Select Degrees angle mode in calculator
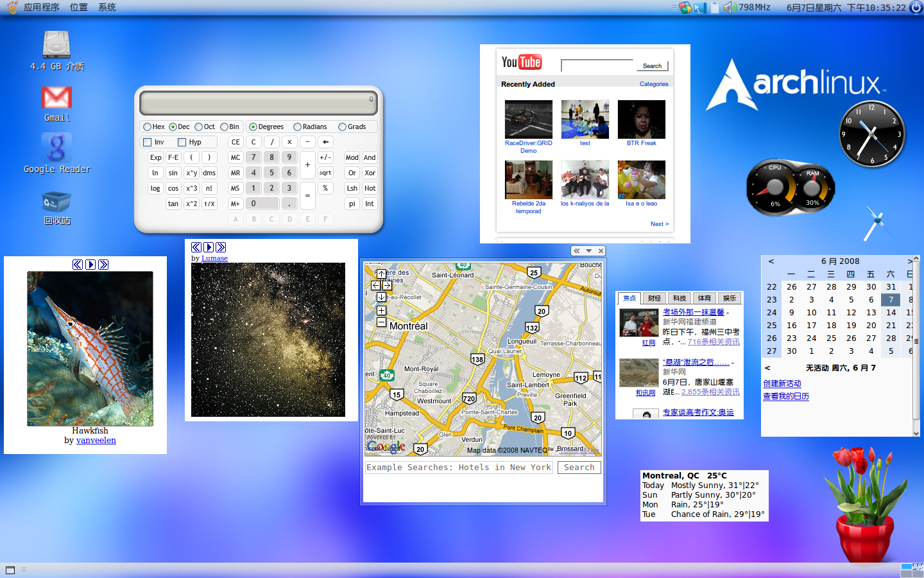 (266, 127)
